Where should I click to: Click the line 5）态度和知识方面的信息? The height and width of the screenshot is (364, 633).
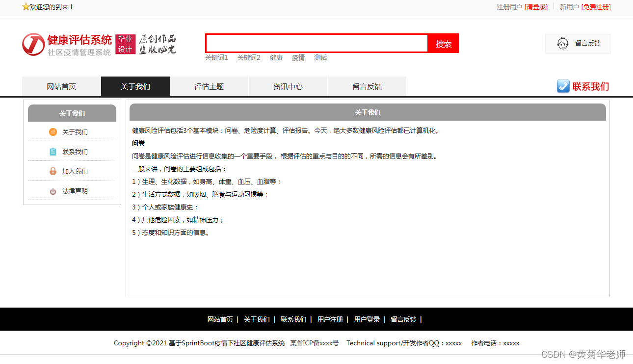click(172, 233)
